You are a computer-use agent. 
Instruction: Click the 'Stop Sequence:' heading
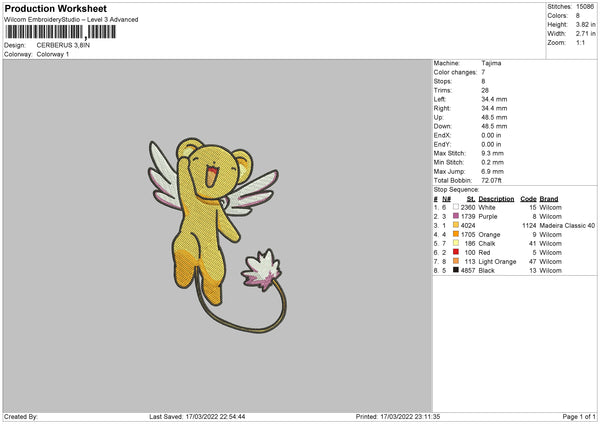point(456,189)
